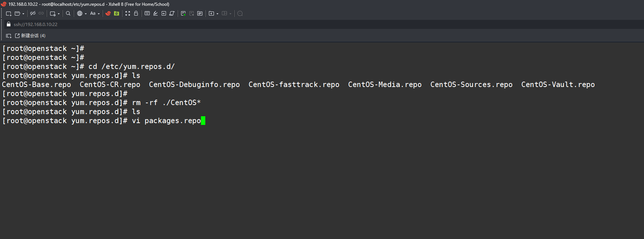This screenshot has height=239, width=644.
Task: Click the 'cd /etc/yum.repos.d/' command line
Action: click(132, 66)
